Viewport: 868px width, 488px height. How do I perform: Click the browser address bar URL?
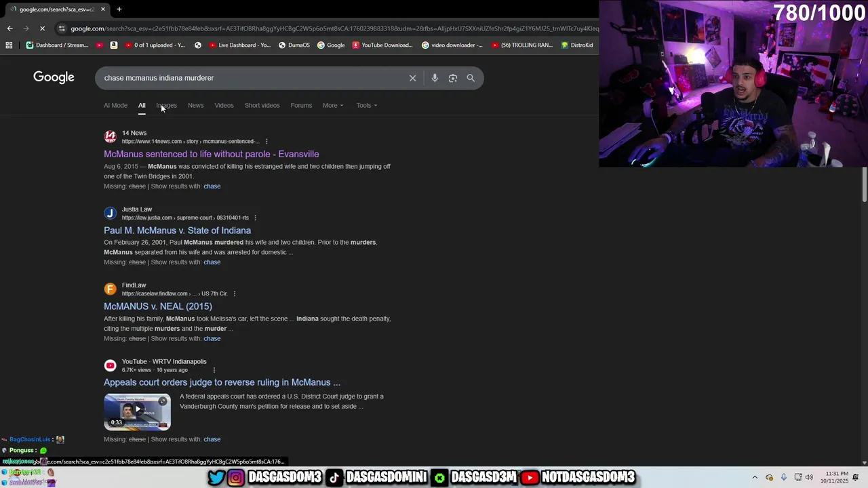tap(334, 28)
